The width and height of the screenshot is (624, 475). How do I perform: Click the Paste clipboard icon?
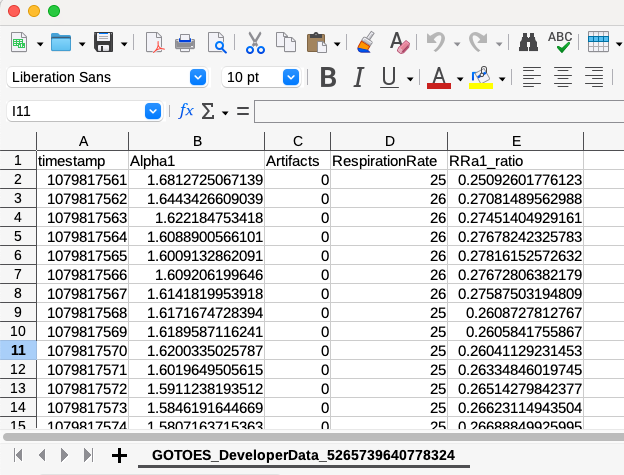317,42
